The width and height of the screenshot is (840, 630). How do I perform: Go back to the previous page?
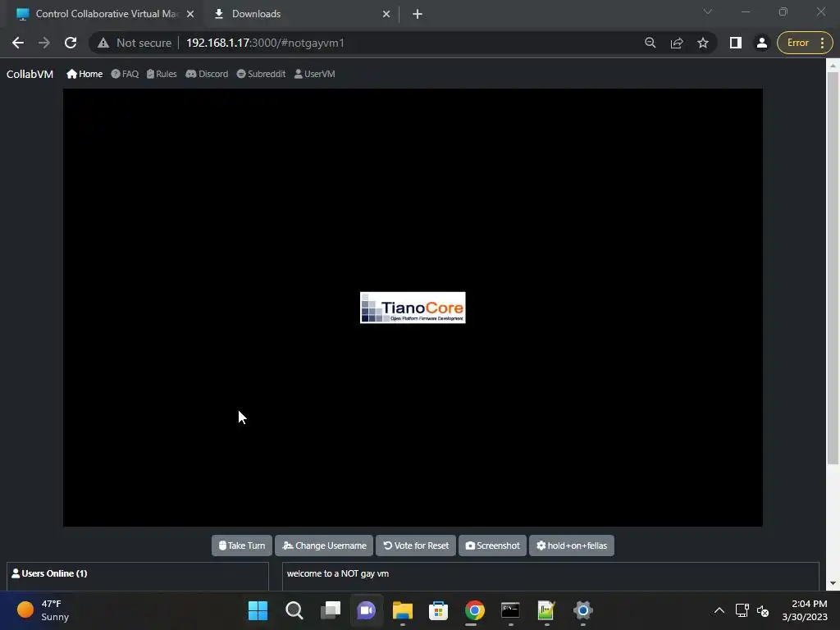pyautogui.click(x=18, y=43)
